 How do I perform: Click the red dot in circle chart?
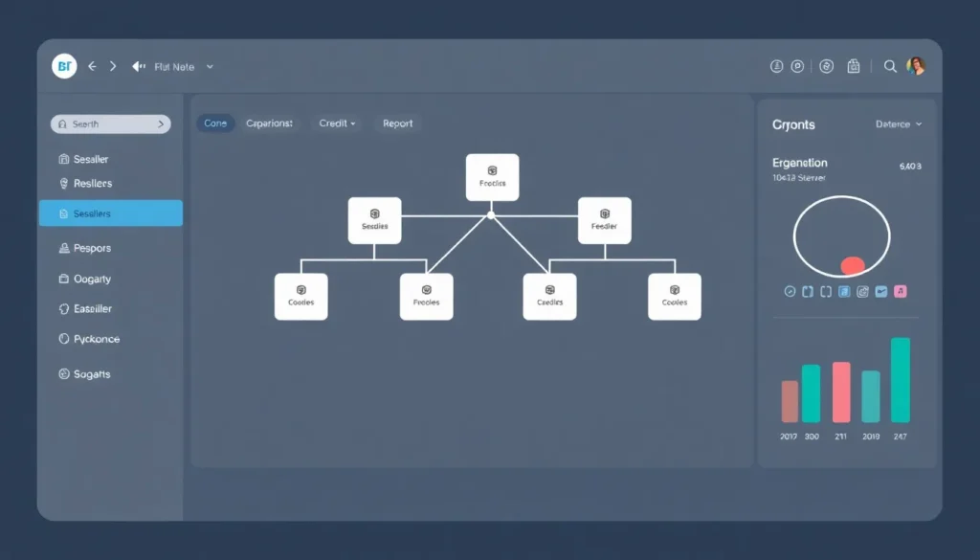click(x=852, y=265)
